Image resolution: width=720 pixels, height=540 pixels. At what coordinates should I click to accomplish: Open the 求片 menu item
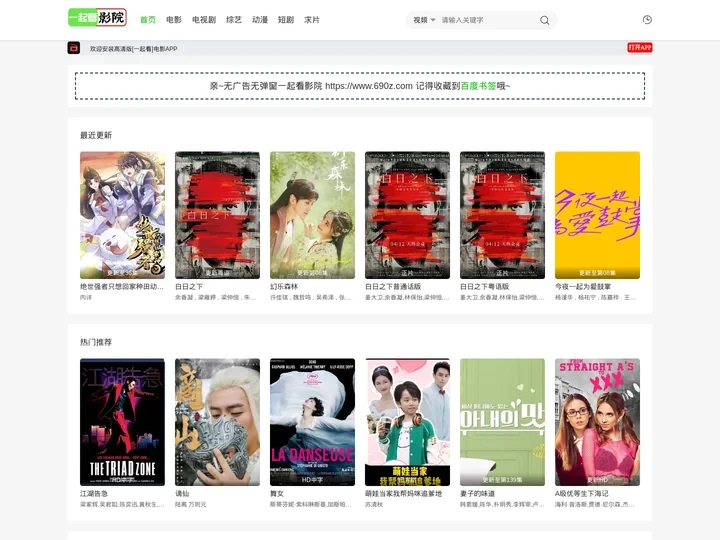pyautogui.click(x=312, y=20)
